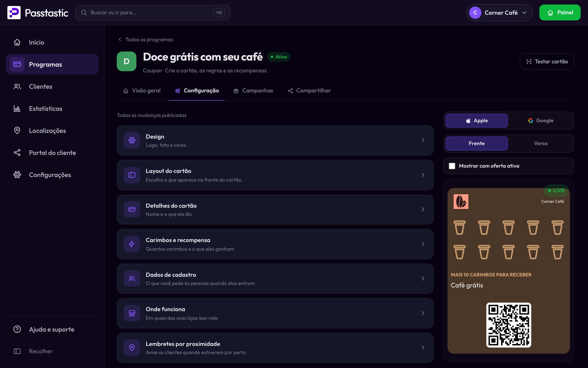Expand the Onde funciona chevron

click(x=423, y=313)
